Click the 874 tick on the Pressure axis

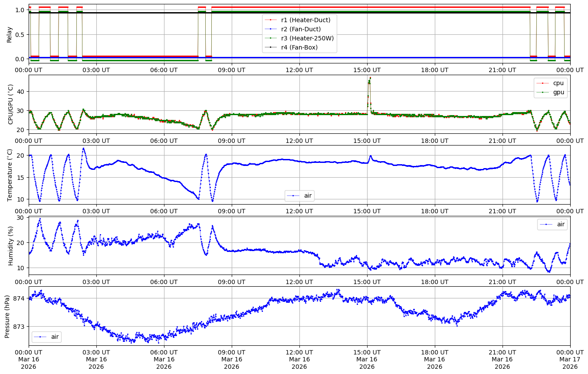(19, 298)
